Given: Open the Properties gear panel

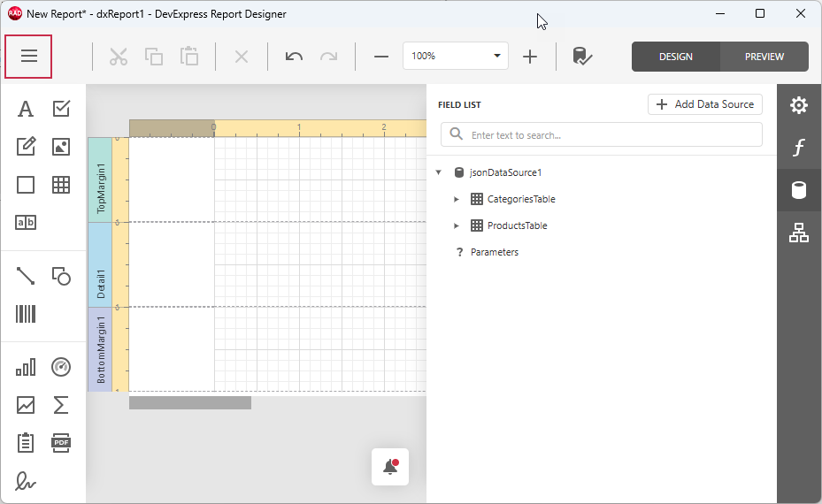Looking at the screenshot, I should 798,105.
